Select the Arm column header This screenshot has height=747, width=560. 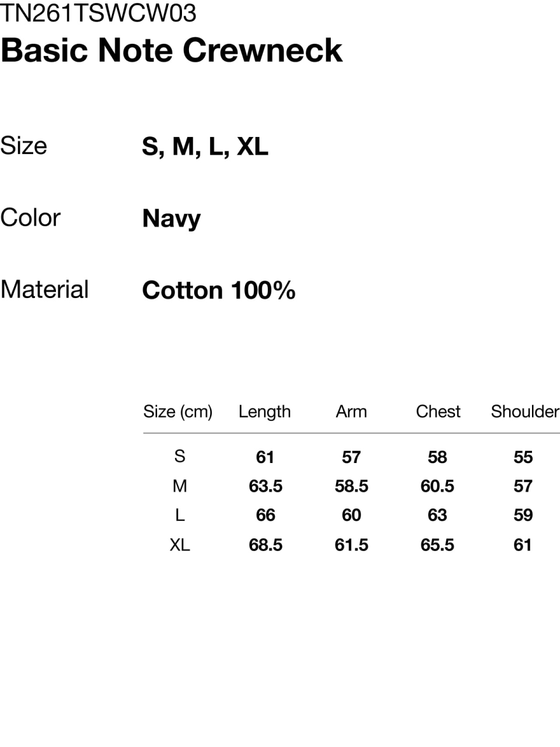(351, 412)
